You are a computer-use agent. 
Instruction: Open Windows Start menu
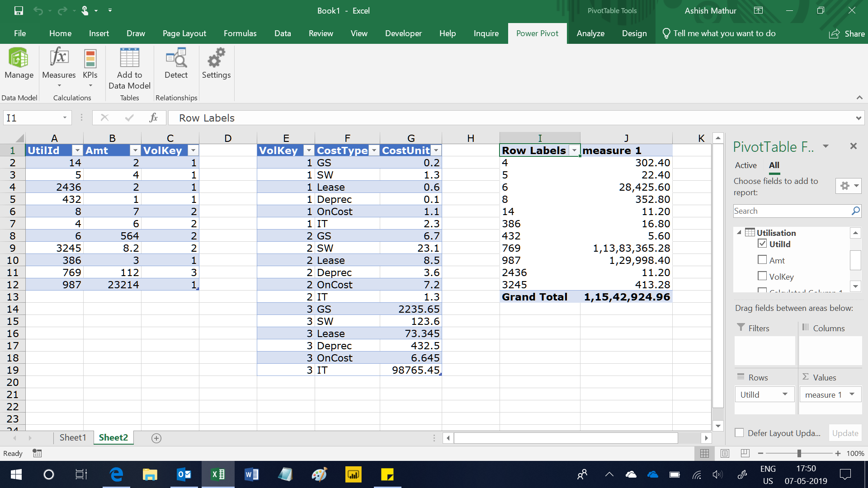(16, 474)
